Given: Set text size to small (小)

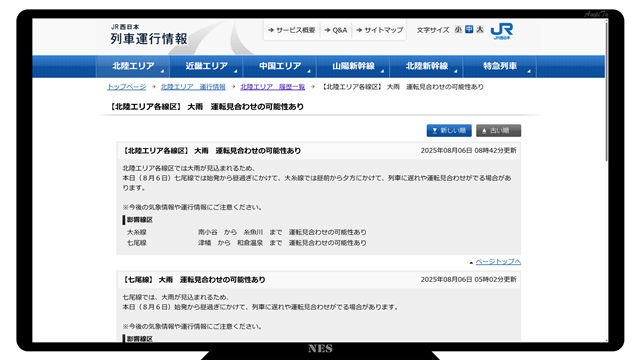Looking at the screenshot, I should 458,29.
